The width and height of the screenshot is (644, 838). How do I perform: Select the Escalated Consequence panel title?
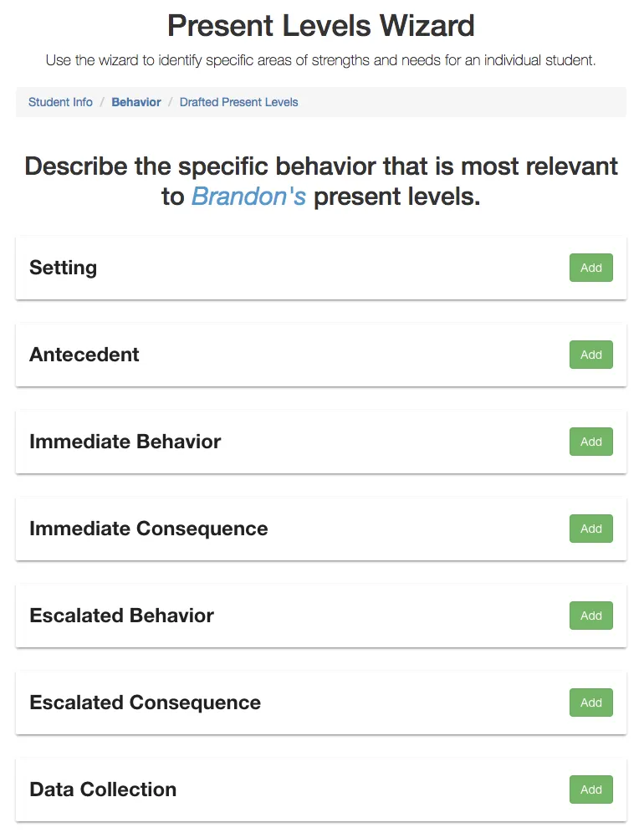[145, 703]
